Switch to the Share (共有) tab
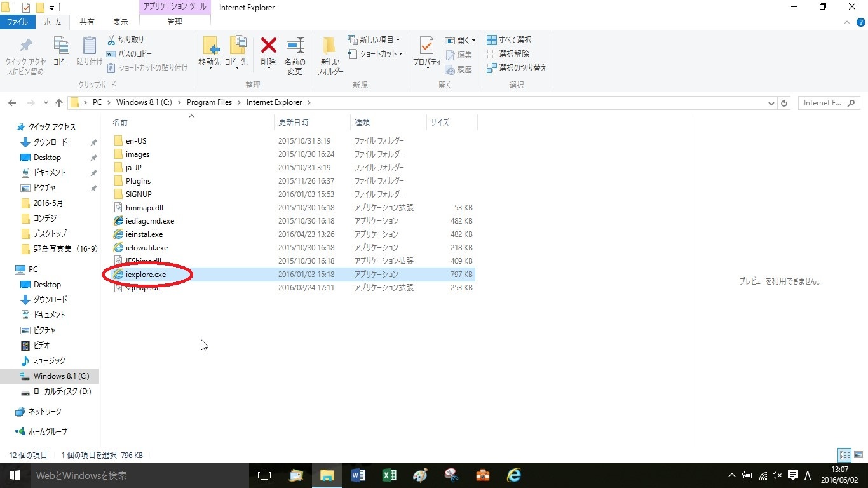Screen dimensions: 868x488 (87, 22)
